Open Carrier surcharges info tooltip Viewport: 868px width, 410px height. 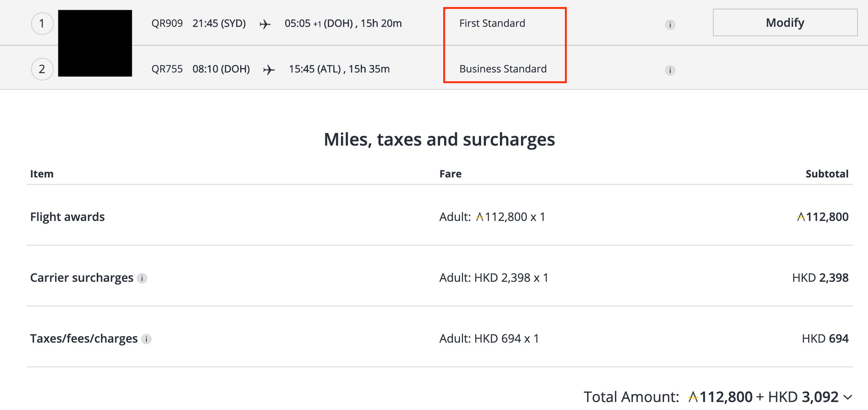point(142,278)
